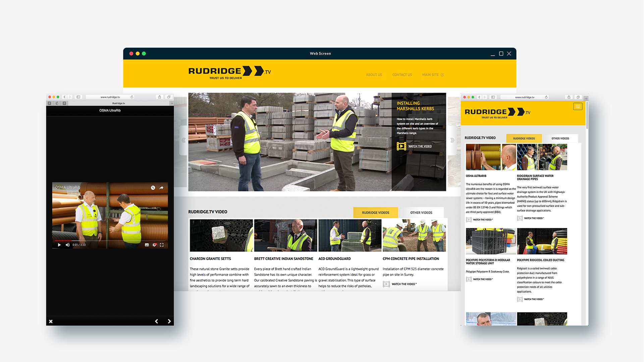Viewport: 644px width, 362px height.
Task: Select Other Videos tab in right window
Action: 560,138
